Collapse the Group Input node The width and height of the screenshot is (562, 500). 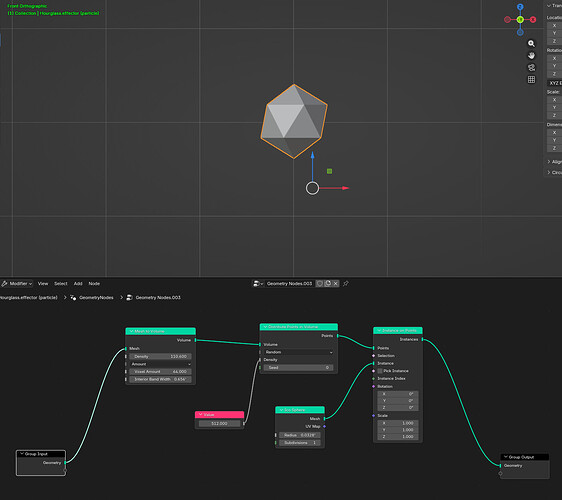22,454
